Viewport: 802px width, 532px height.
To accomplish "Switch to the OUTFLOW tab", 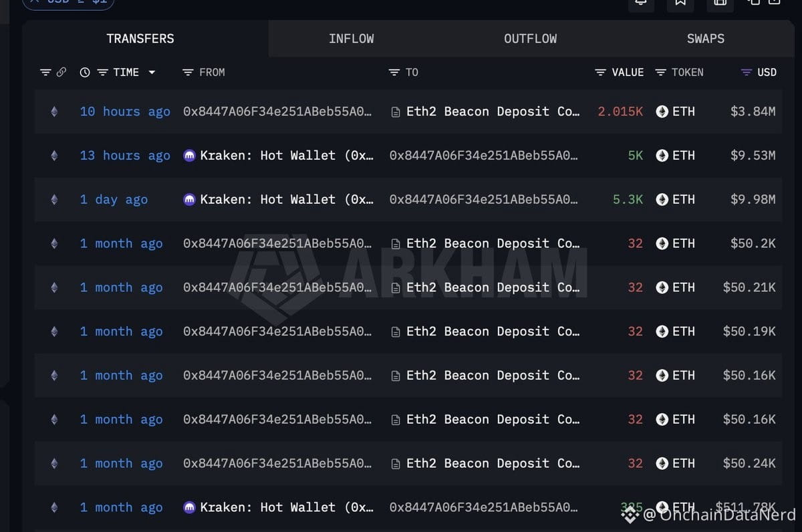I will (x=530, y=39).
